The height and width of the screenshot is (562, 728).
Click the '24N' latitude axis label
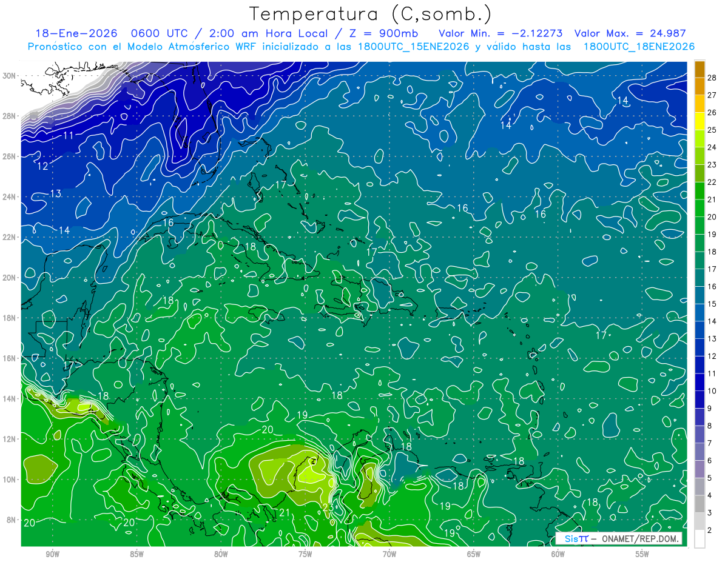[9, 197]
